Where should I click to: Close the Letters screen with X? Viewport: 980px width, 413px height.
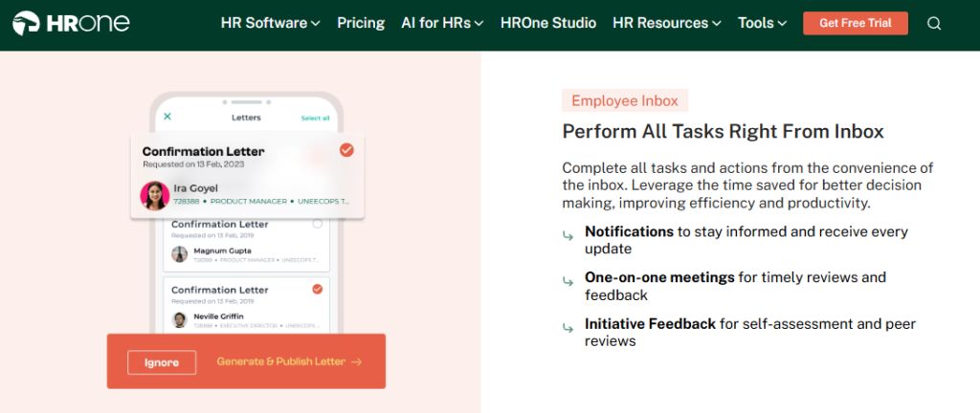point(167,117)
